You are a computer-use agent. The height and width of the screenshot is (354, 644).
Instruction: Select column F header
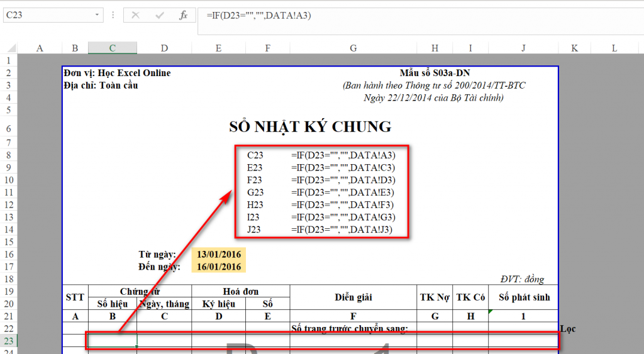(x=268, y=48)
